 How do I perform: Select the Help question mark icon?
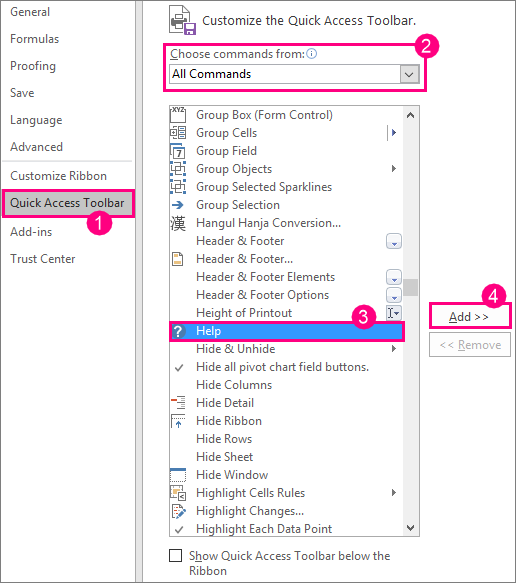point(178,331)
